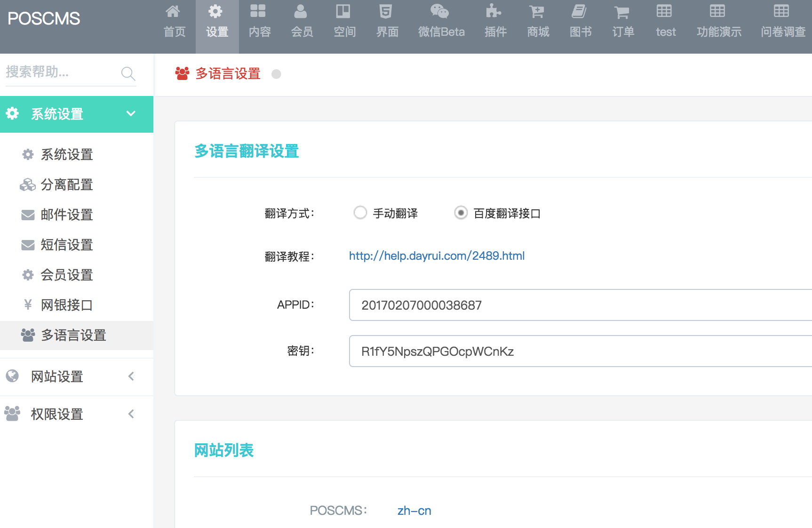Open the 问卷调查 top menu label
Screen dimensions: 812x528
click(783, 32)
